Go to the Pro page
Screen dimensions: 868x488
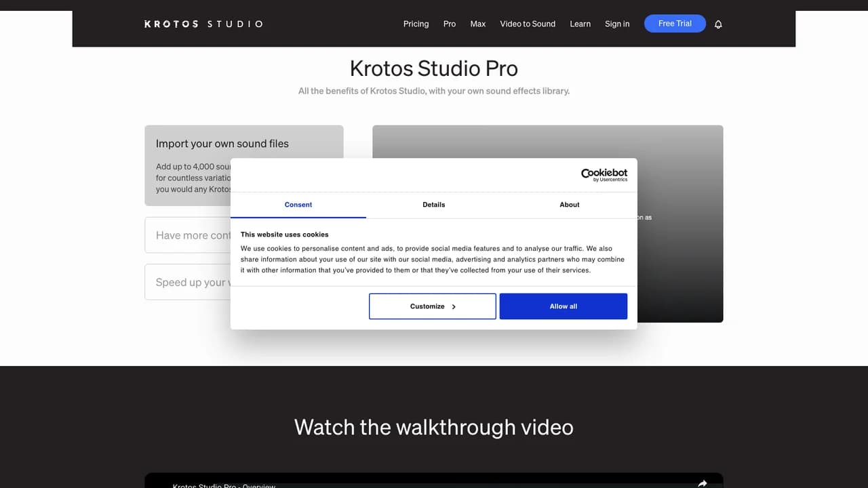[450, 24]
